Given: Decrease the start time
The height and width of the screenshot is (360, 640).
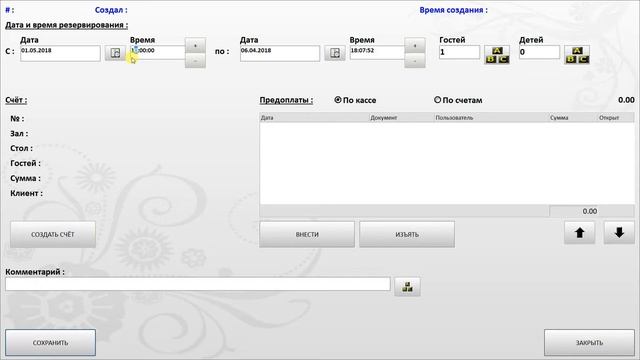Looking at the screenshot, I should click(195, 60).
